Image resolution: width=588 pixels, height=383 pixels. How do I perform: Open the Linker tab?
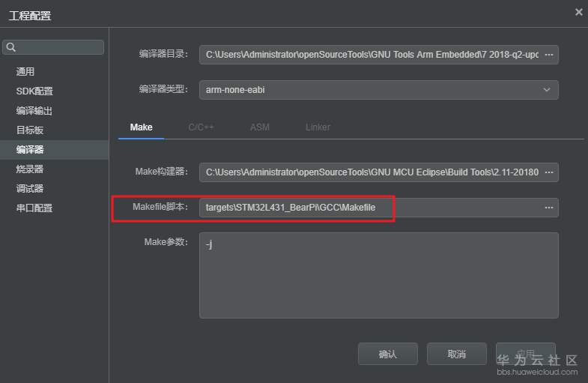[318, 127]
